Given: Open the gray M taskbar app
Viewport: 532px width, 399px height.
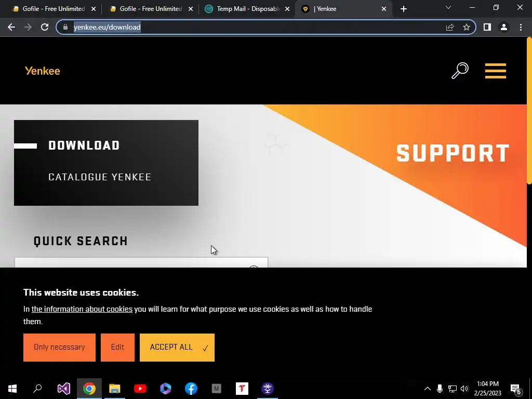Looking at the screenshot, I should [x=217, y=388].
